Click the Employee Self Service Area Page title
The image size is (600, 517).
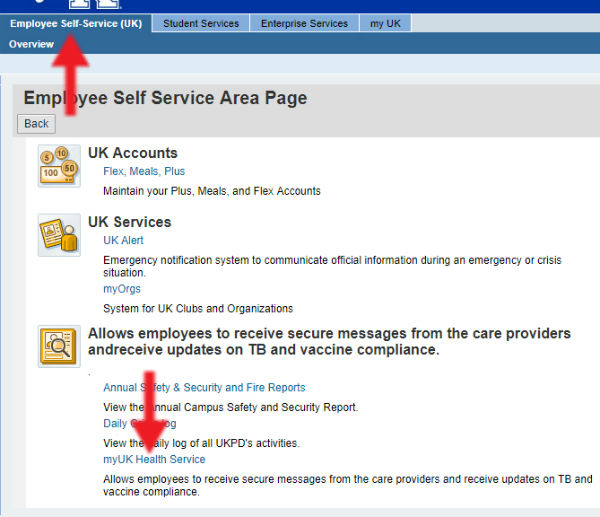165,98
